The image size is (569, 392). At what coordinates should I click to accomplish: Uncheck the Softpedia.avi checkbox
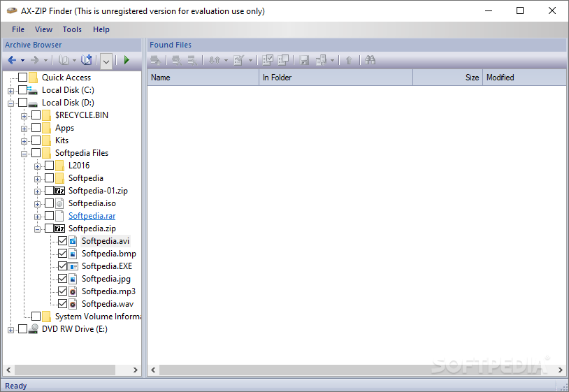click(62, 241)
